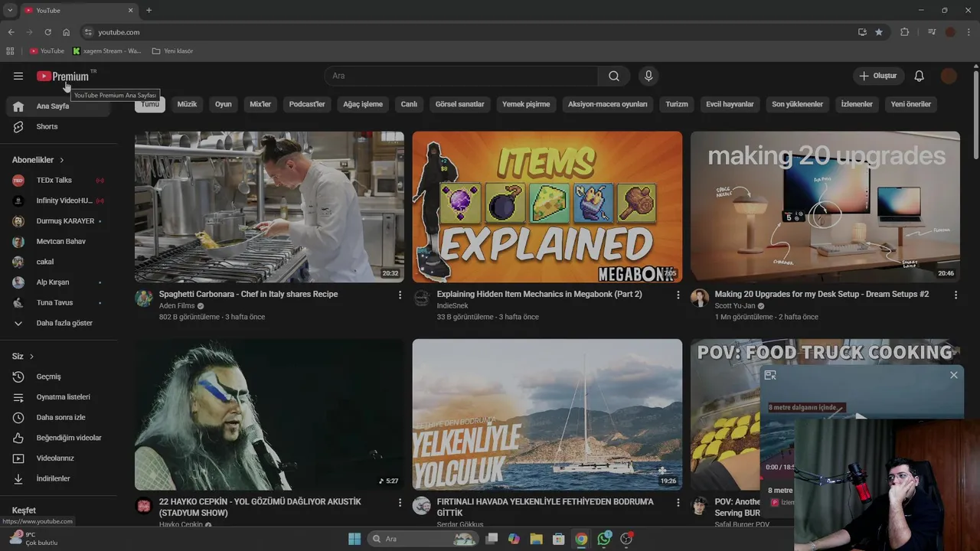This screenshot has height=551, width=980.
Task: Click the Hayko Cepkin channel avatar
Action: 144,506
